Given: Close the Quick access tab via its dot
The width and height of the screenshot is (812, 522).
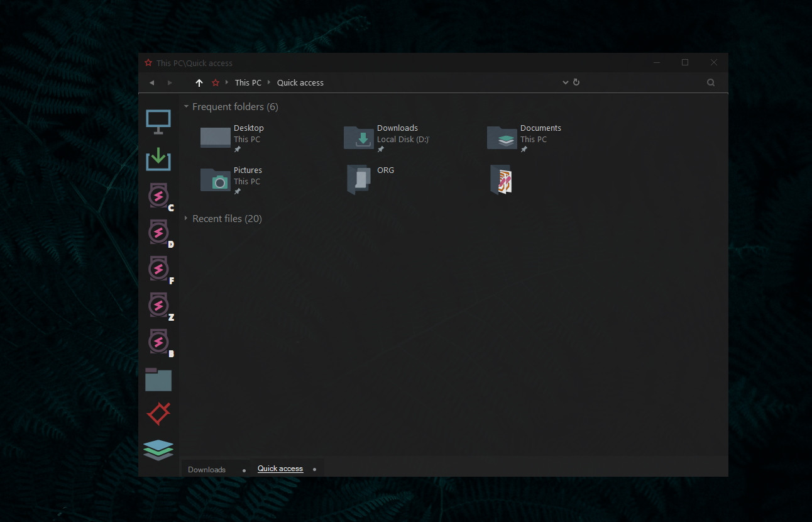Looking at the screenshot, I should tap(315, 469).
